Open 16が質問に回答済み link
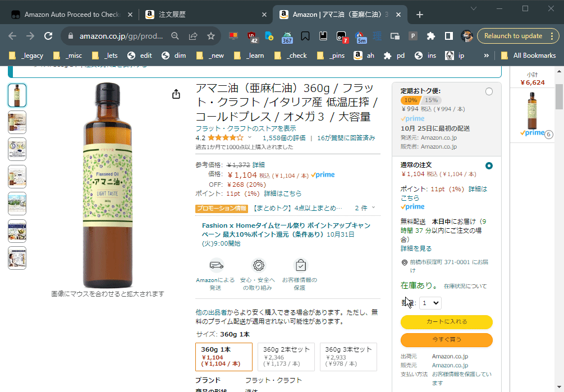Viewport: 564px width, 392px height. pos(346,138)
